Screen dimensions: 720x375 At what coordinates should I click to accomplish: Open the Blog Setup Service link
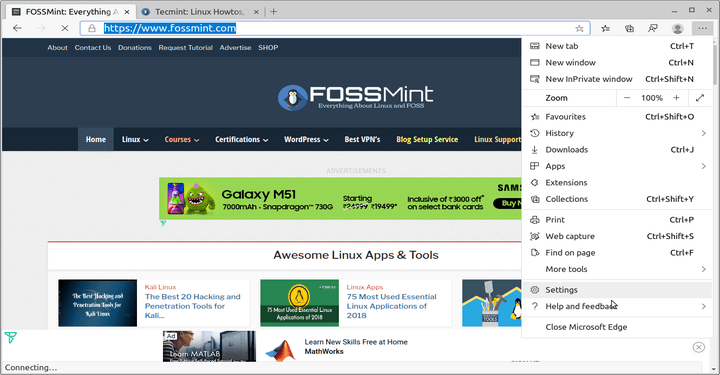427,140
